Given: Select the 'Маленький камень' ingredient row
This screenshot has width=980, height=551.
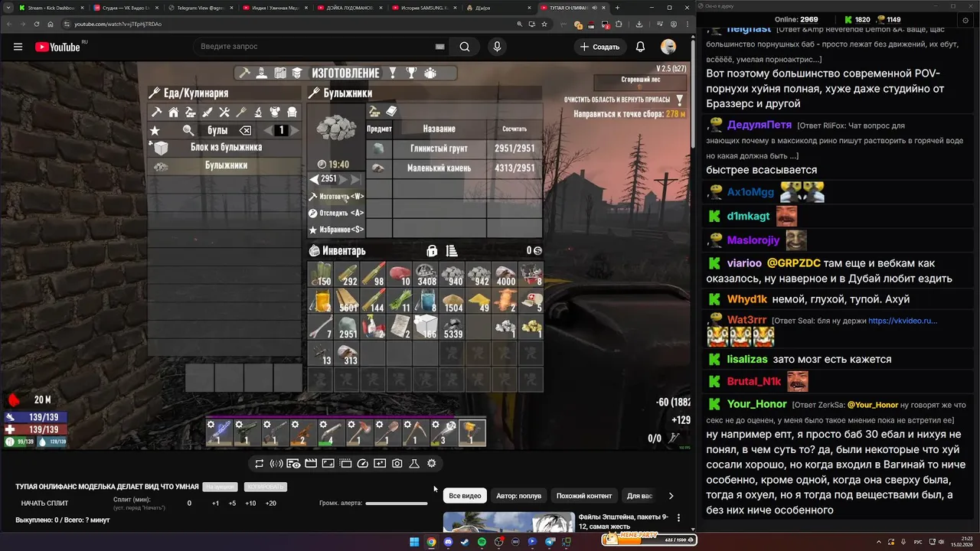Looking at the screenshot, I should point(455,168).
